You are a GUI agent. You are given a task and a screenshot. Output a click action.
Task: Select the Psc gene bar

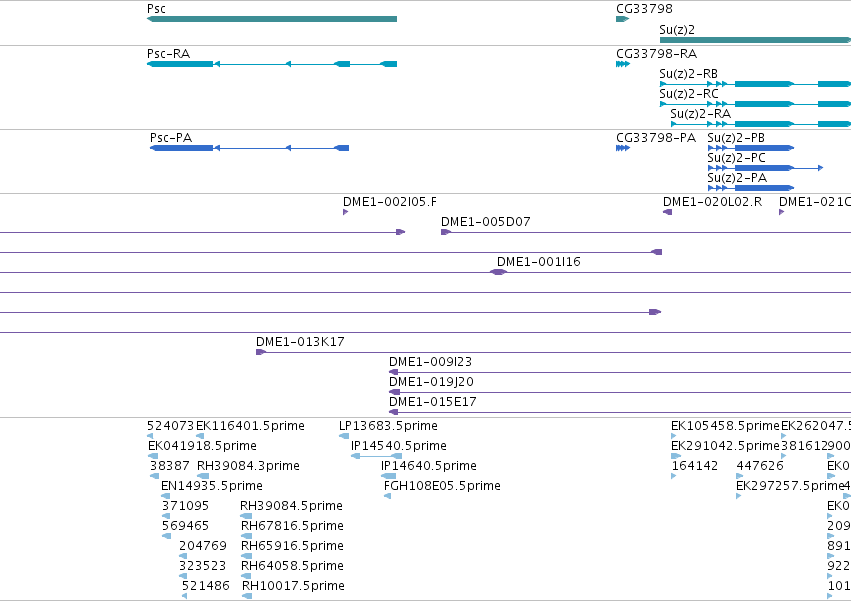[272, 19]
